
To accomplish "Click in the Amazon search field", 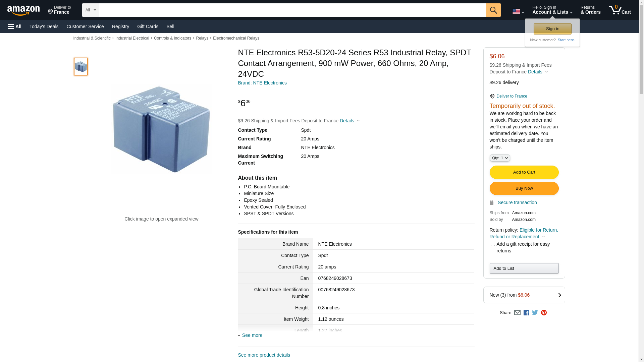I will [292, 10].
